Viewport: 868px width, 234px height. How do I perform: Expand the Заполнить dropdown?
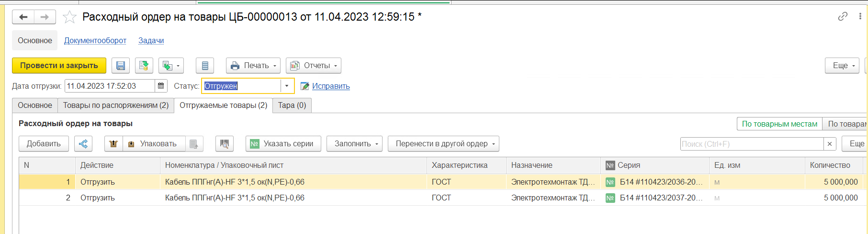point(354,144)
